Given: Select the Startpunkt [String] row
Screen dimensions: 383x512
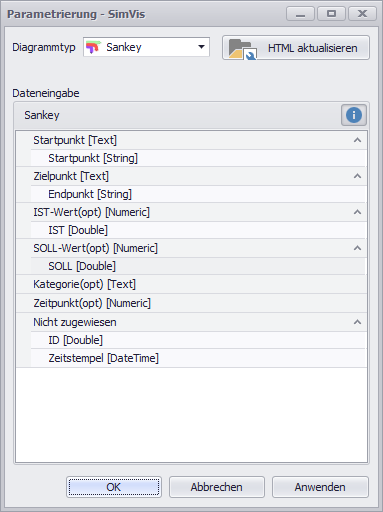Looking at the screenshot, I should pyautogui.click(x=199, y=158).
